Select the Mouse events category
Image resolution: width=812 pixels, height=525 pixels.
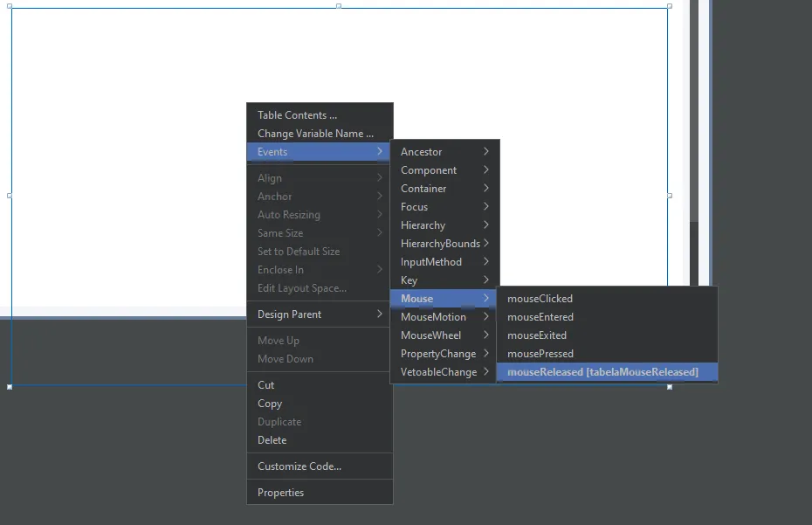pos(444,299)
